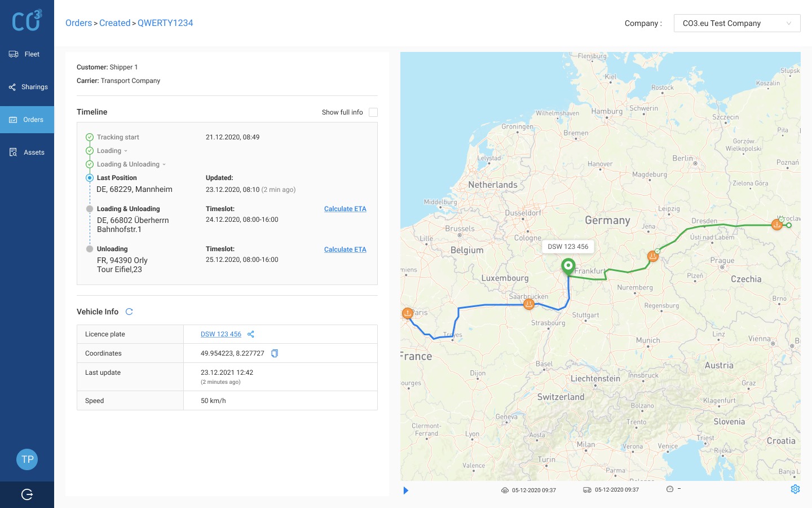Select the orange stop marker near Jena
The image size is (812, 508).
pyautogui.click(x=653, y=257)
